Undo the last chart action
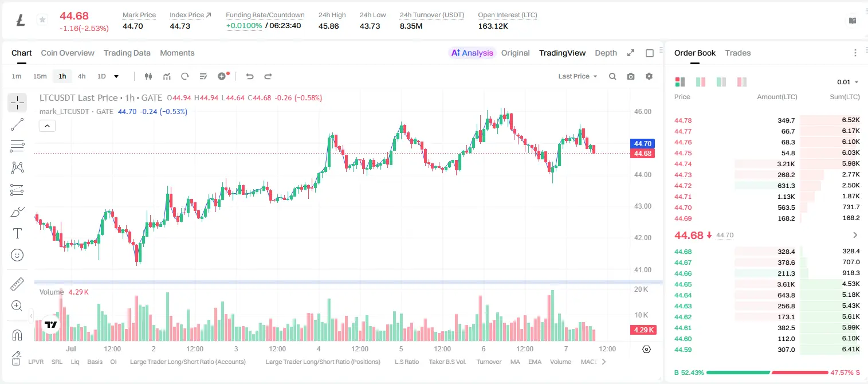Viewport: 868px width, 384px height. point(250,76)
